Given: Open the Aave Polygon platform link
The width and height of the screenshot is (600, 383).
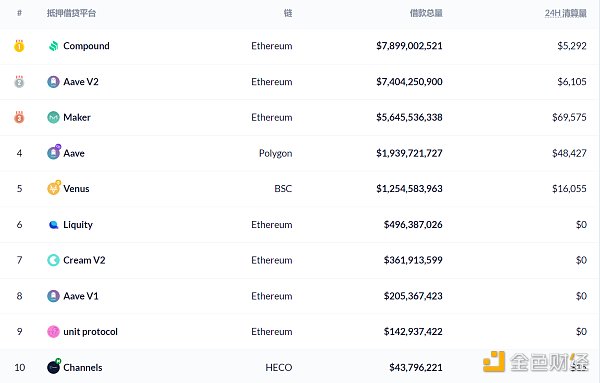Looking at the screenshot, I should point(74,153).
